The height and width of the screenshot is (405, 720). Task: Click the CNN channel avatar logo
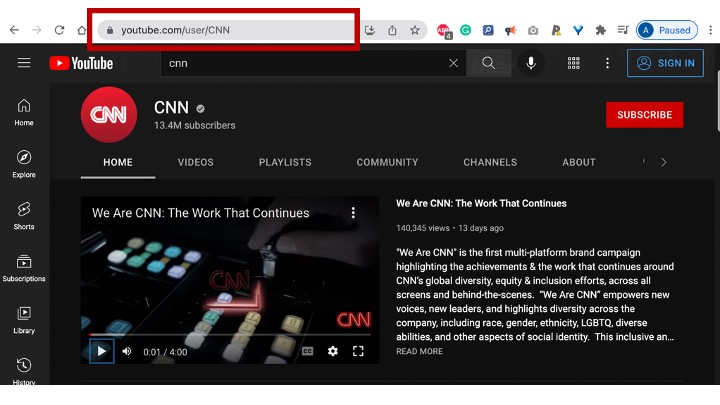pos(109,115)
